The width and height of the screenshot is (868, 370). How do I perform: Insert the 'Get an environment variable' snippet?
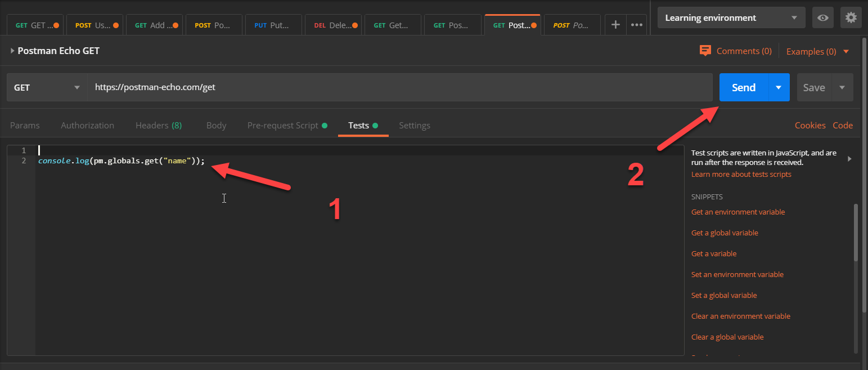(x=738, y=212)
